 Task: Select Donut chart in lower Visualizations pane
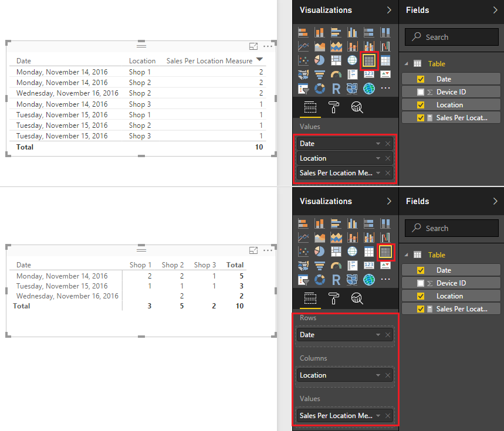[320, 279]
